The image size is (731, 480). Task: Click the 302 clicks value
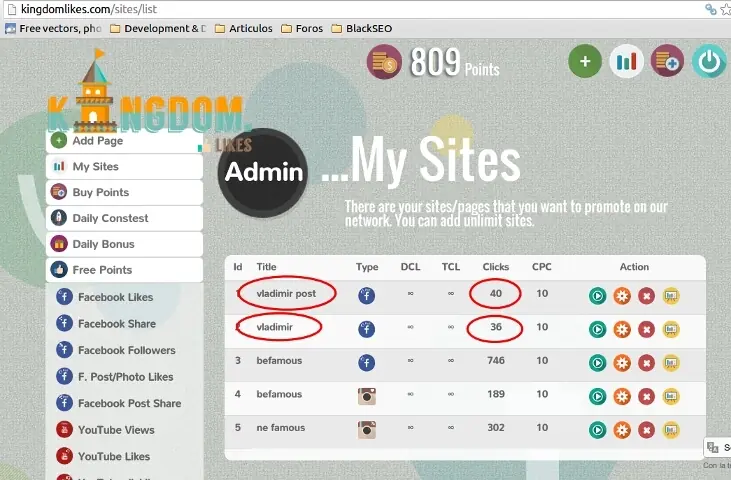[496, 427]
